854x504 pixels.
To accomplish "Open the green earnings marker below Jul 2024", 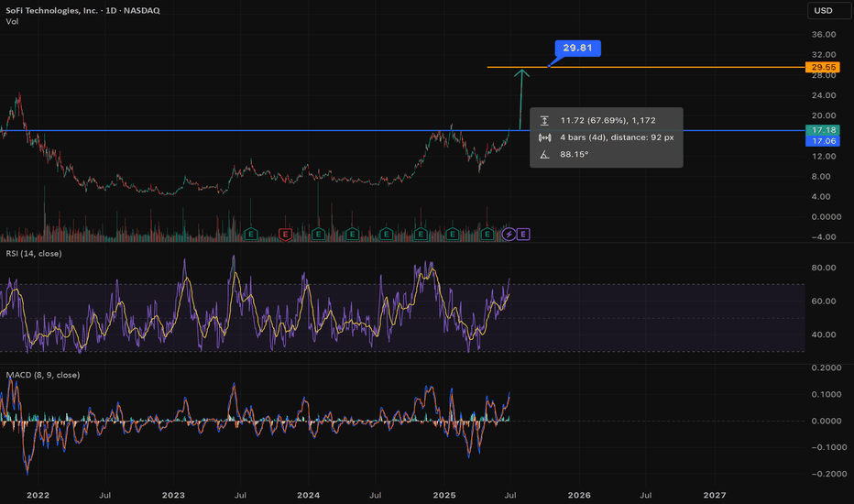I will pyautogui.click(x=386, y=235).
